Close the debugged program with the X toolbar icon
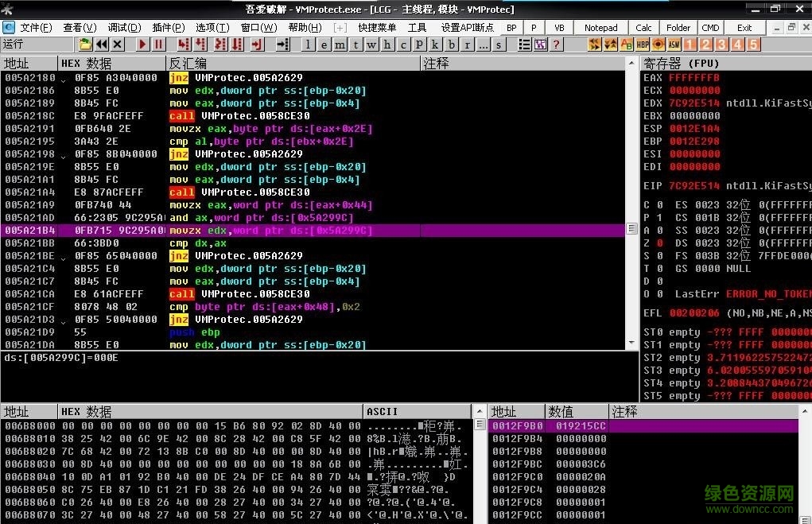The height and width of the screenshot is (524, 812). [118, 45]
